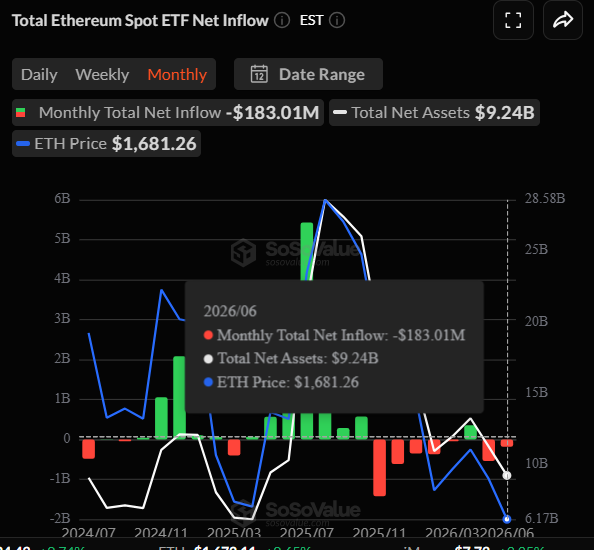Image resolution: width=594 pixels, height=550 pixels.
Task: Click the calendar icon in Date Range
Action: [x=259, y=74]
